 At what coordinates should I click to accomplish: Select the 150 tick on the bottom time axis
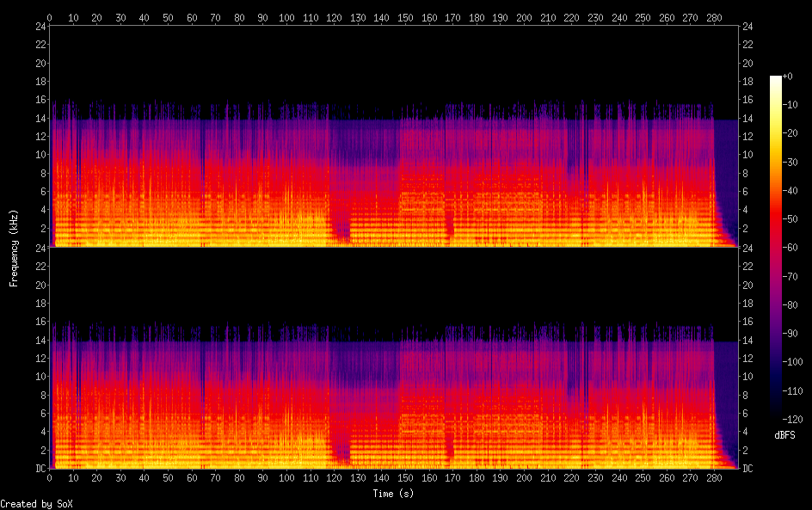(x=403, y=478)
